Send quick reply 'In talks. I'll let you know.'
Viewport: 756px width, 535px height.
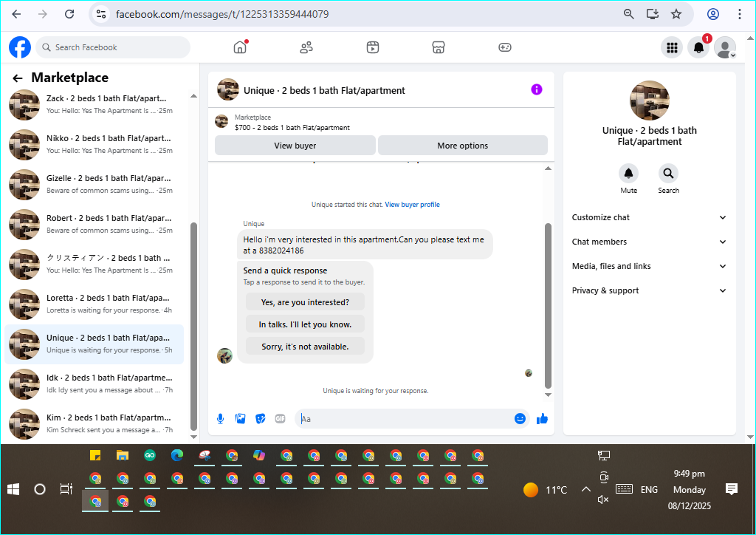tap(305, 324)
